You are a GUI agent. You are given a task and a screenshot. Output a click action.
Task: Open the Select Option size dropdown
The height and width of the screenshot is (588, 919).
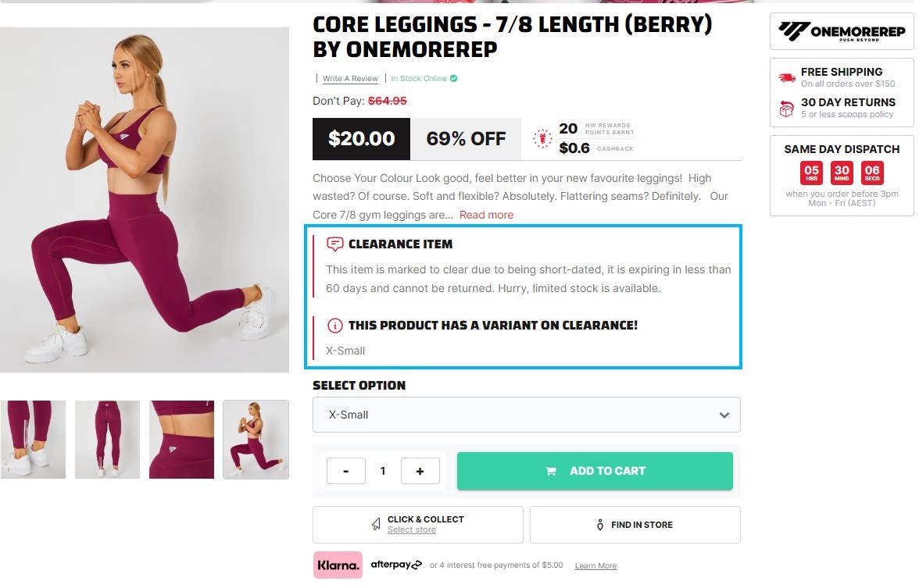pos(526,415)
